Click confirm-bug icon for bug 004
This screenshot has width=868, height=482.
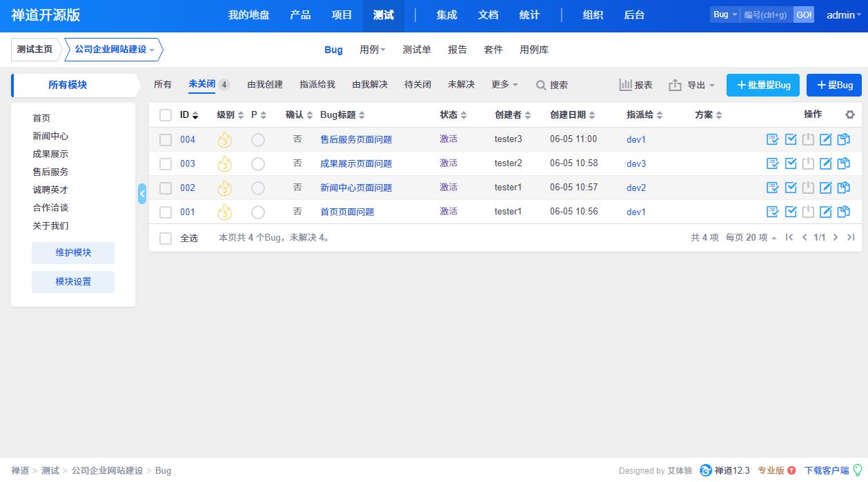click(x=773, y=139)
